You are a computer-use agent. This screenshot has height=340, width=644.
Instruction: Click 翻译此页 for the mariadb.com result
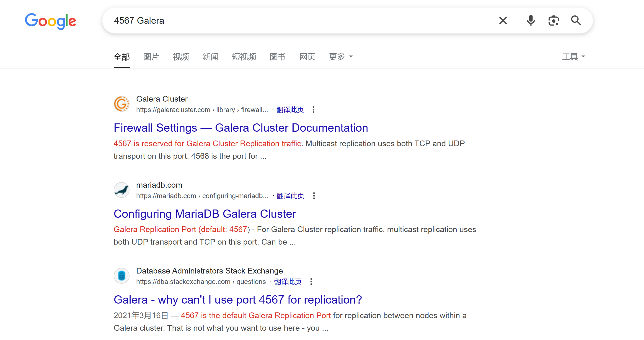point(290,196)
